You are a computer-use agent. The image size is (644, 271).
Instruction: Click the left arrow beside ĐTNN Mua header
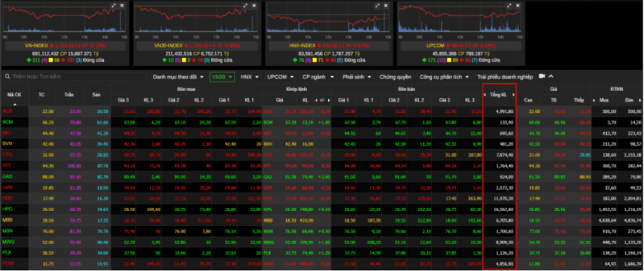[594, 100]
